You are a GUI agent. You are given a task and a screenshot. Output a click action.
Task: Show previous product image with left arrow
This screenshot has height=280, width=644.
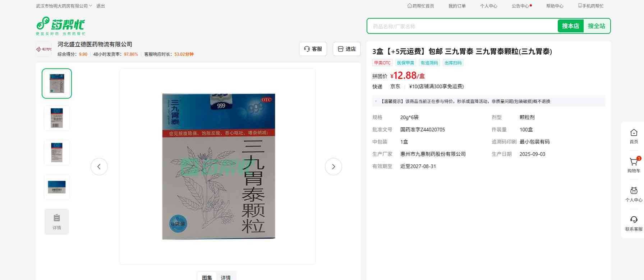[x=99, y=167]
